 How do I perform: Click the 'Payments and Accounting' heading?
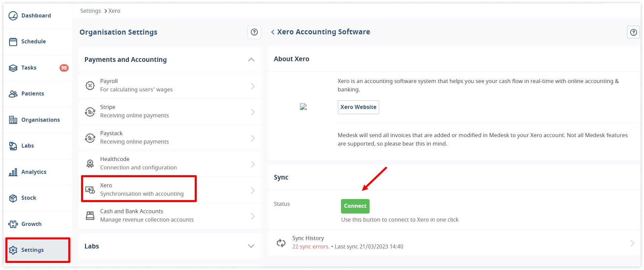tap(125, 60)
